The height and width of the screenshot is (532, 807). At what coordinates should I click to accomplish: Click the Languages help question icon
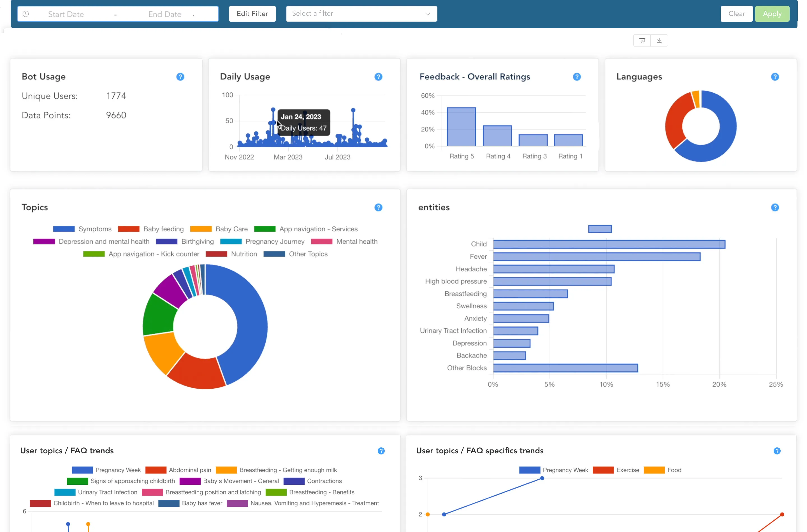click(775, 77)
